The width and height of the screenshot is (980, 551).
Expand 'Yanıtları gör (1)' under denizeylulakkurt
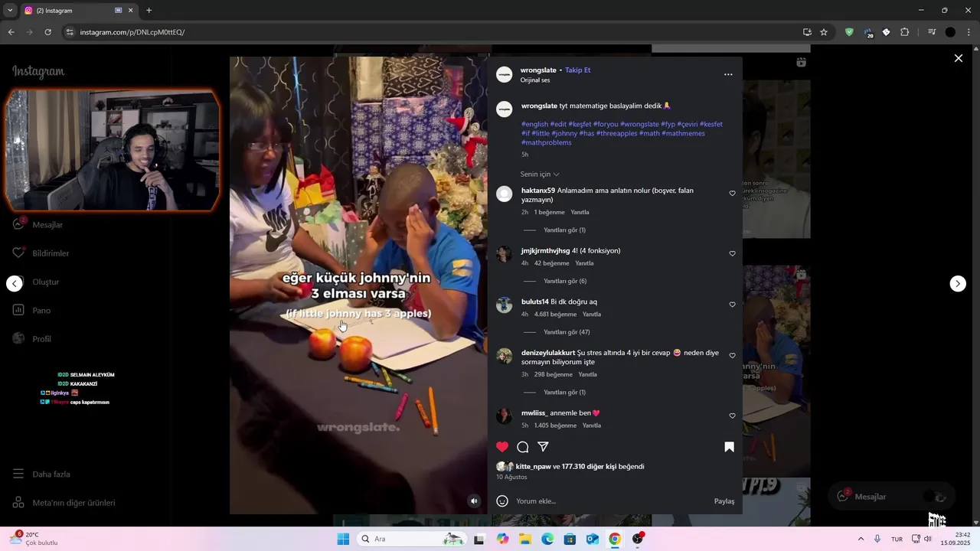(x=564, y=393)
